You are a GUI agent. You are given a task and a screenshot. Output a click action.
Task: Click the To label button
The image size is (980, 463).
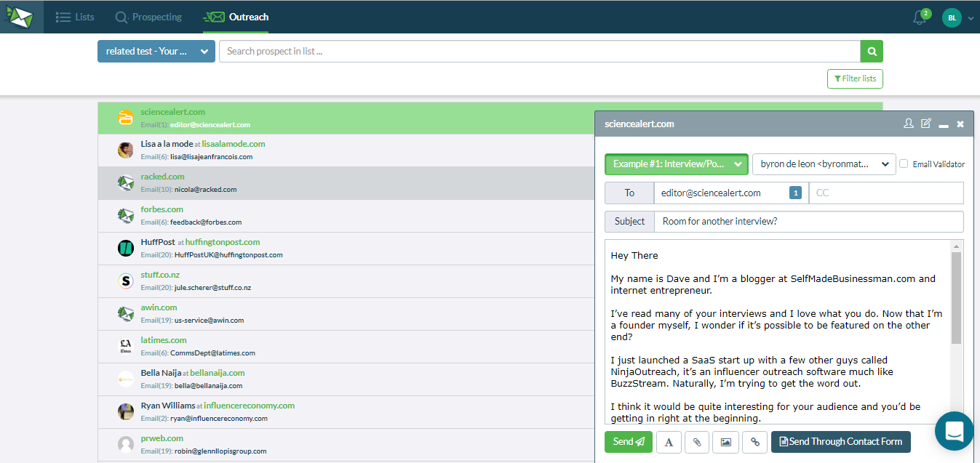(x=629, y=193)
